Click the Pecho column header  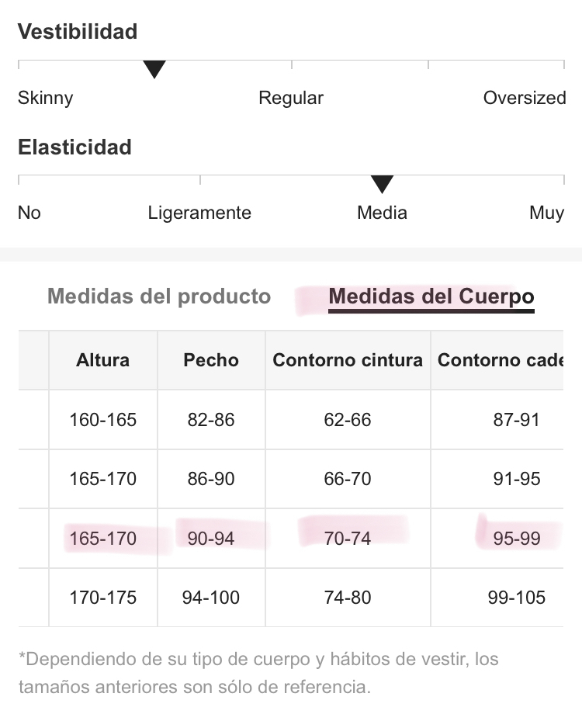pyautogui.click(x=211, y=360)
